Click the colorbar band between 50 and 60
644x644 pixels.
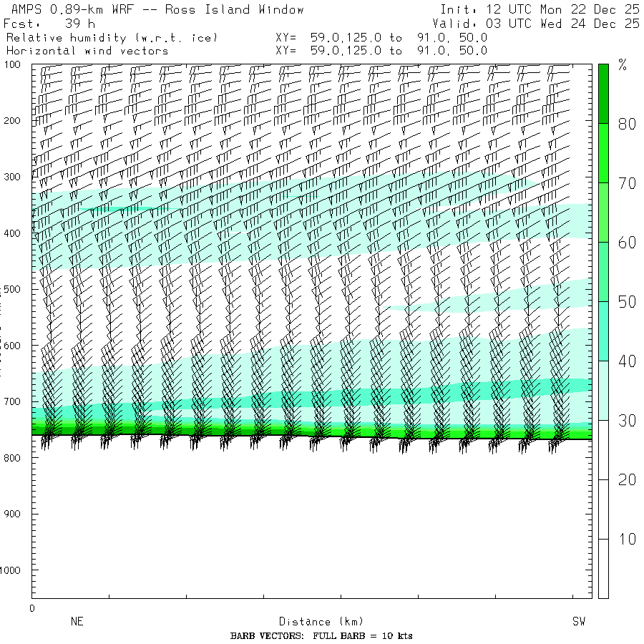coord(603,271)
